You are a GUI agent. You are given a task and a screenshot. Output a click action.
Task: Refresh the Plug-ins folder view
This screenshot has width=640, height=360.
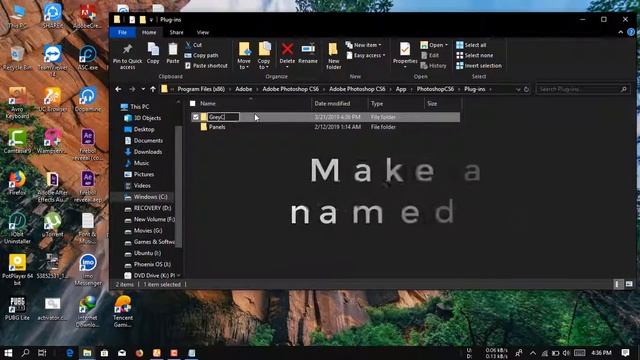(x=527, y=89)
